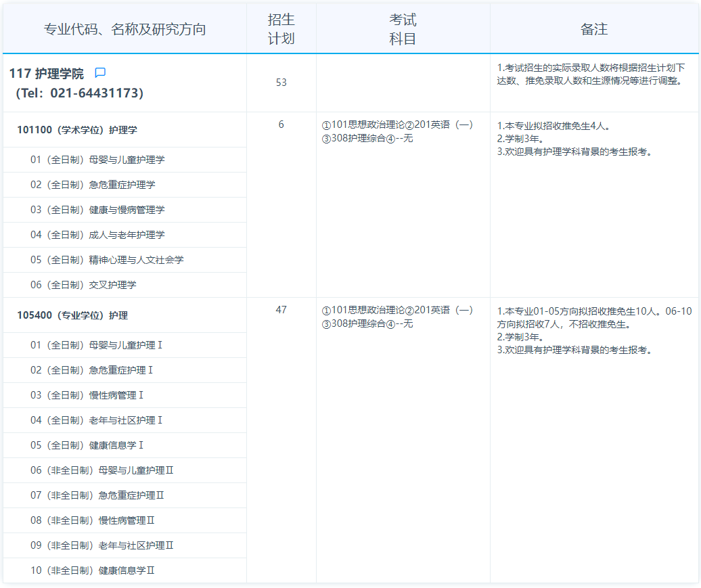Select direction 05 精神心理与人文社会学

click(x=107, y=260)
